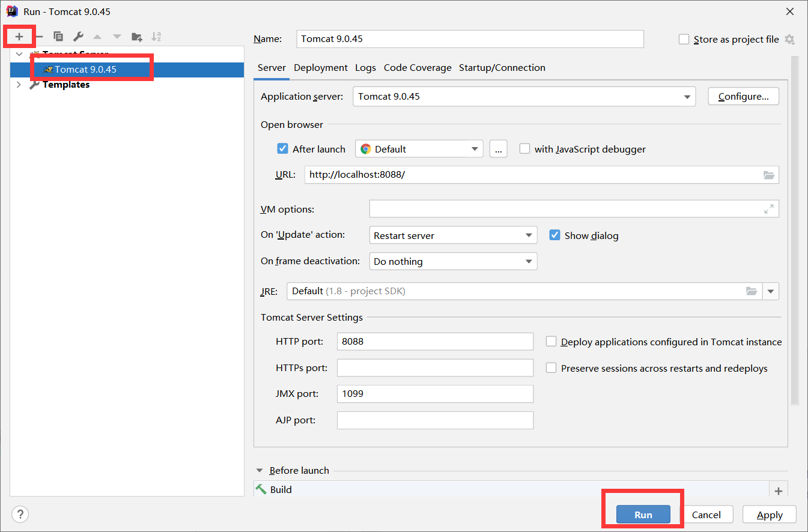Click the vertical scrollbar of settings panel
Image resolution: width=808 pixels, height=532 pixels.
tap(795, 231)
